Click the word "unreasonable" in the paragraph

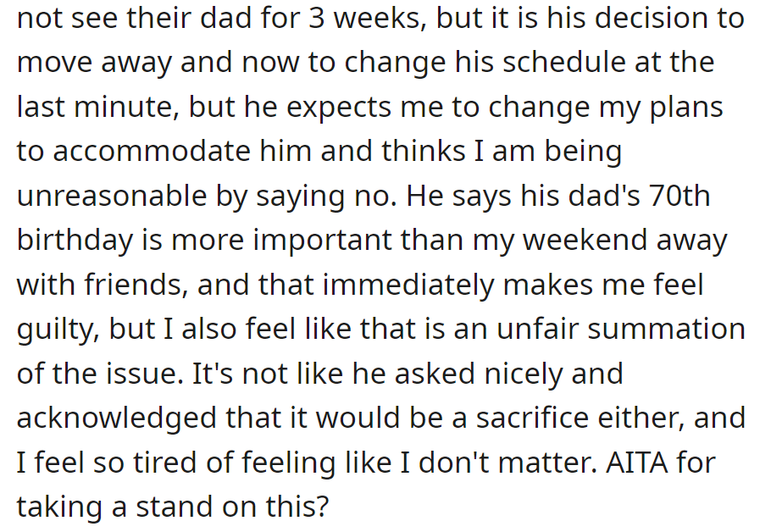coord(113,196)
